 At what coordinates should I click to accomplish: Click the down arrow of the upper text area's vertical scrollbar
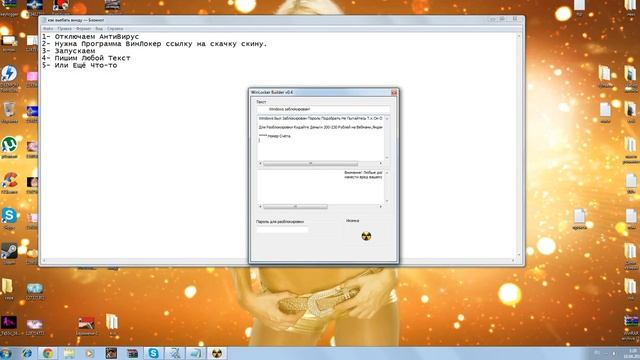387,158
